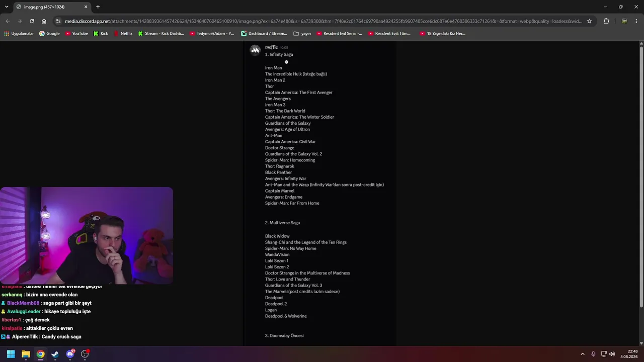
Task: Click the '3. Doomsday Öncesi' heading
Action: tap(284, 335)
